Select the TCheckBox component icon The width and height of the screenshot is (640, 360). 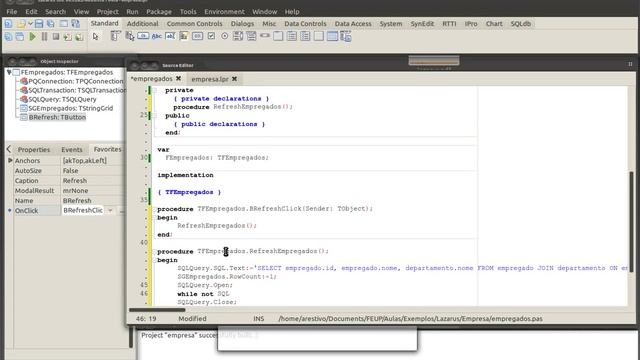[211, 36]
